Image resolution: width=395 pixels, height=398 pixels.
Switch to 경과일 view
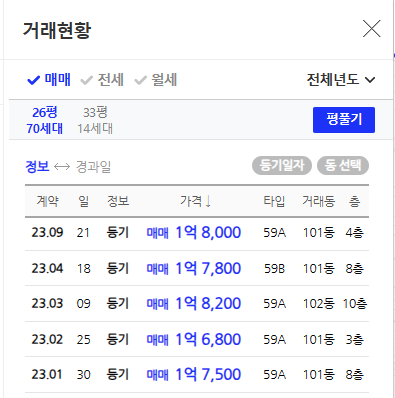point(93,166)
